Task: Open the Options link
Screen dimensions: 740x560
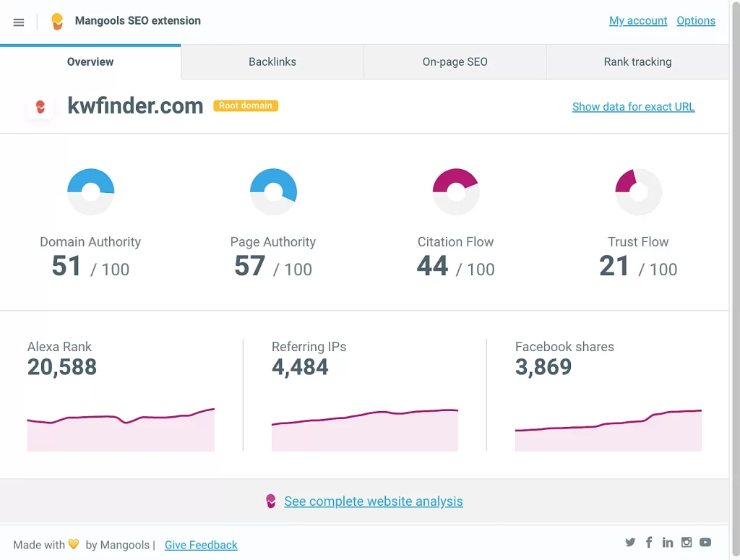Action: [696, 21]
